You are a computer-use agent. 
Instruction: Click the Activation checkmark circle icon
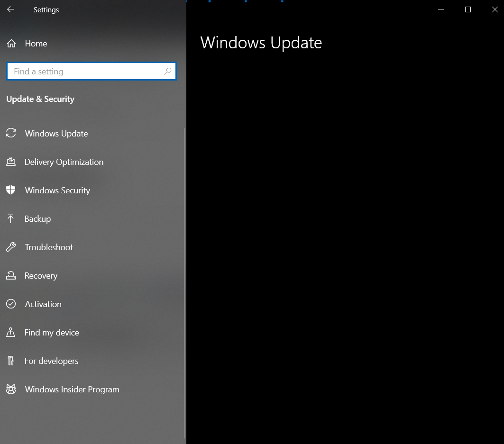coord(11,304)
